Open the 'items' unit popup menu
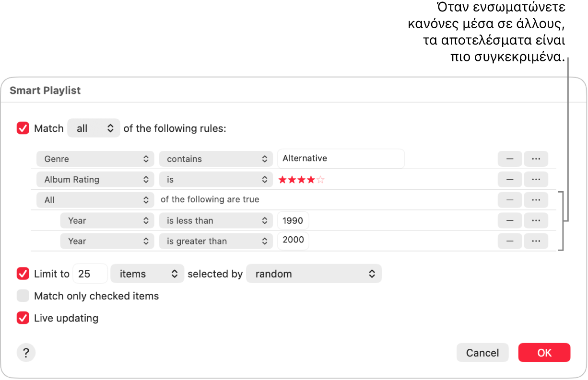 pyautogui.click(x=147, y=274)
